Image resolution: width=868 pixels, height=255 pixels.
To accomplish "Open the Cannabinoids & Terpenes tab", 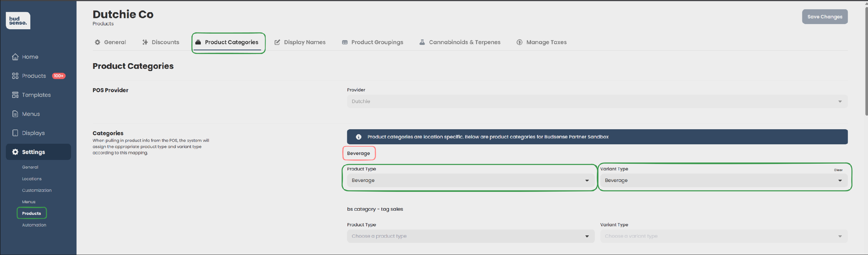I will tap(460, 42).
